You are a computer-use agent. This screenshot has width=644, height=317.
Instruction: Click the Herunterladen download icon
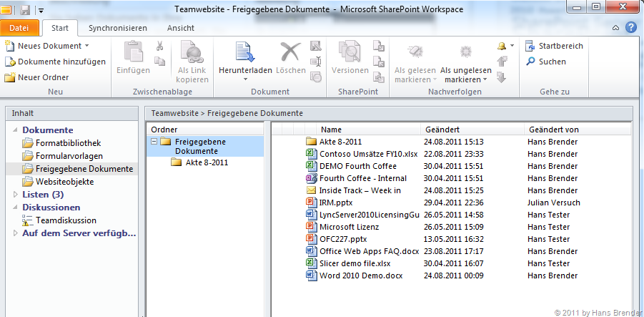245,52
